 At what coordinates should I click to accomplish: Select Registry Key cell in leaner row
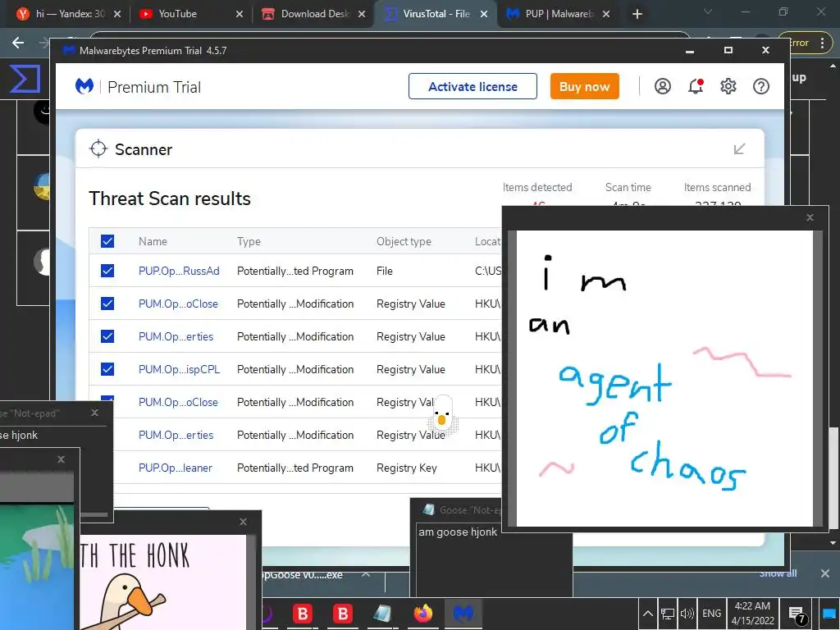point(406,468)
